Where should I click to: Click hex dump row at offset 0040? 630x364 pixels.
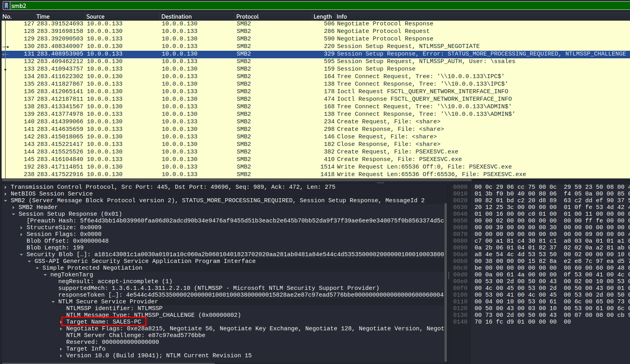tap(541, 214)
